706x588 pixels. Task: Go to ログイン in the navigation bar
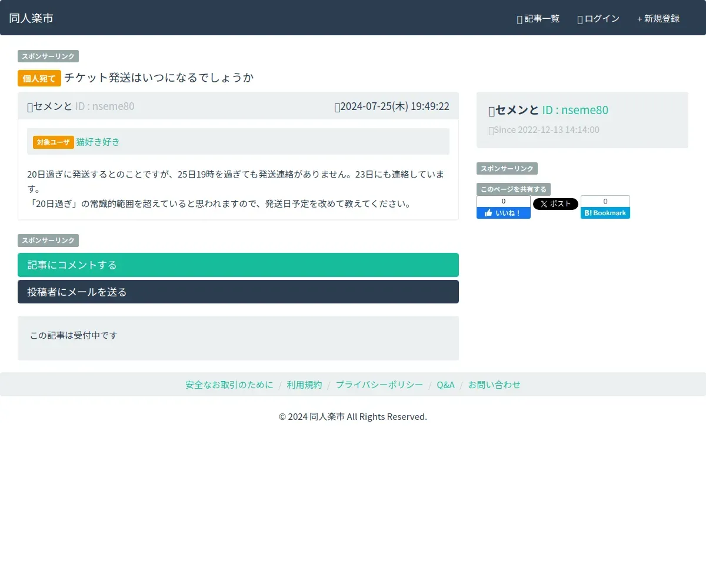pyautogui.click(x=598, y=19)
